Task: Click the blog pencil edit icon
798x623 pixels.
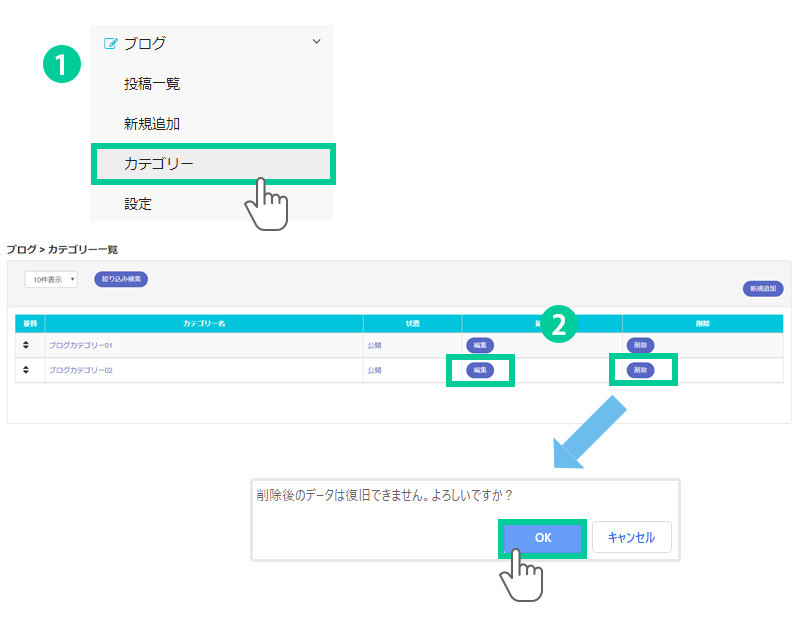Action: 111,44
